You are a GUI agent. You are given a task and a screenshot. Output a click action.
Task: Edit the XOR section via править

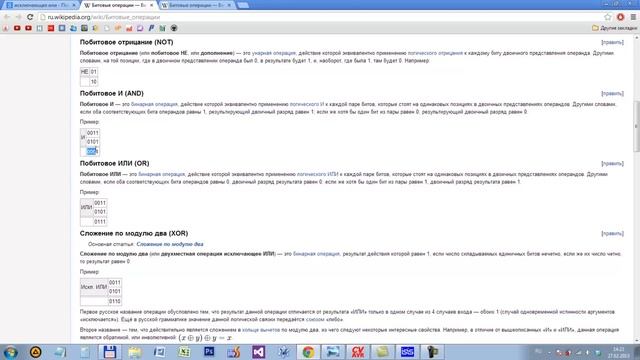click(612, 233)
